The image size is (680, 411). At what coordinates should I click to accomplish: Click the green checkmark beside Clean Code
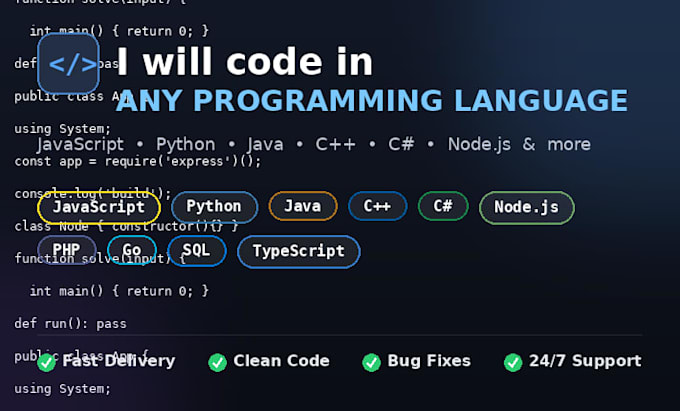click(217, 362)
